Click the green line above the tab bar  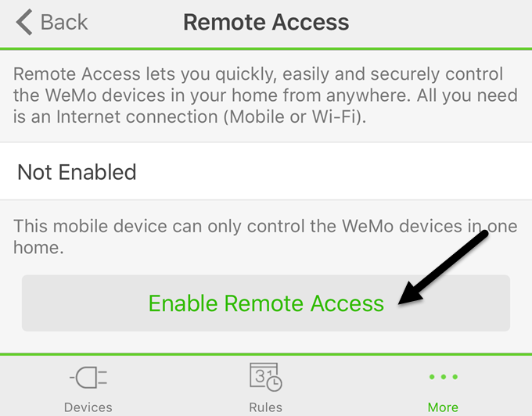[266, 354]
